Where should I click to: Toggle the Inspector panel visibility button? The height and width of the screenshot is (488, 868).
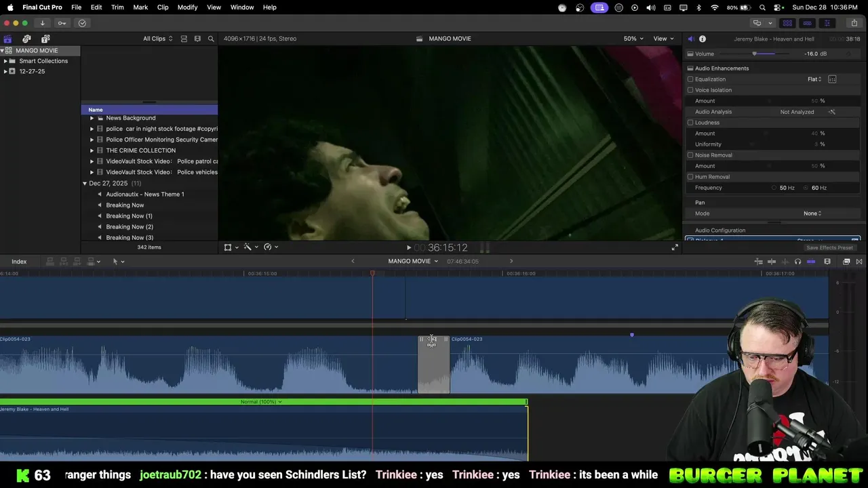[827, 23]
